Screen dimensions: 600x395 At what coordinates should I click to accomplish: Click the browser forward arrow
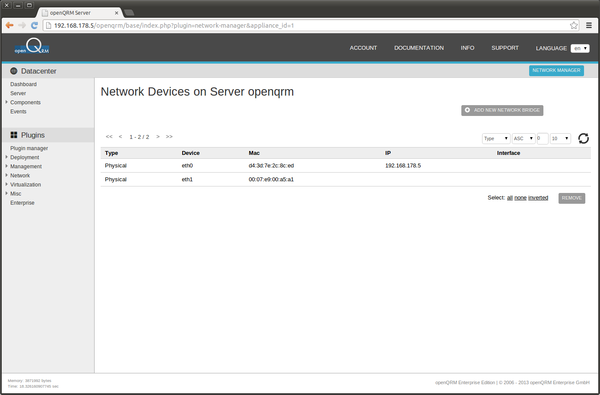pos(22,25)
